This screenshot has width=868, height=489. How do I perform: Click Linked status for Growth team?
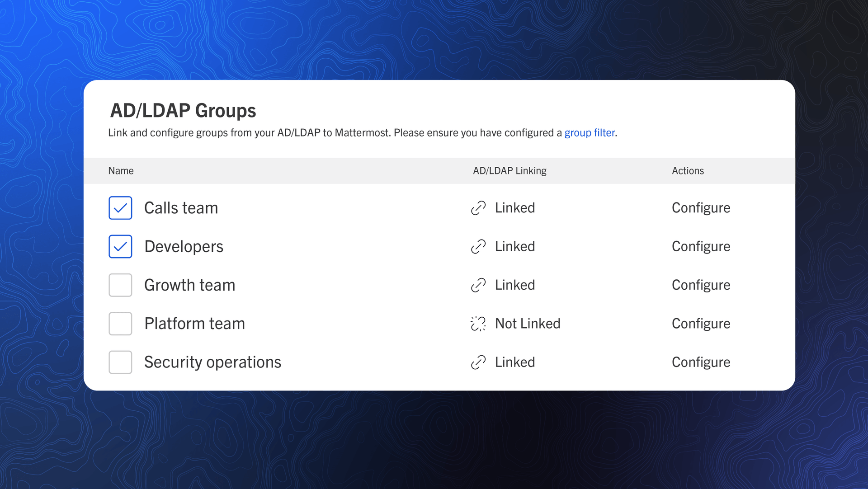coord(515,285)
